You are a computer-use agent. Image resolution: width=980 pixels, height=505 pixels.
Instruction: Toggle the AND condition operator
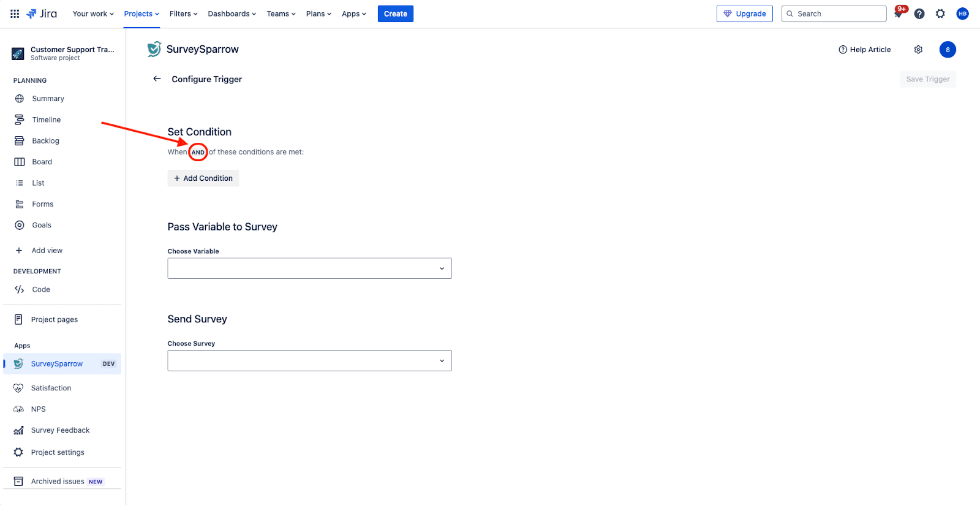[x=198, y=152]
